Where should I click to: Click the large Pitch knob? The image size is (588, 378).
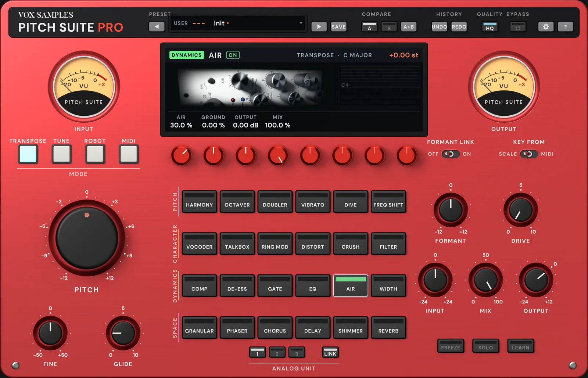click(87, 238)
